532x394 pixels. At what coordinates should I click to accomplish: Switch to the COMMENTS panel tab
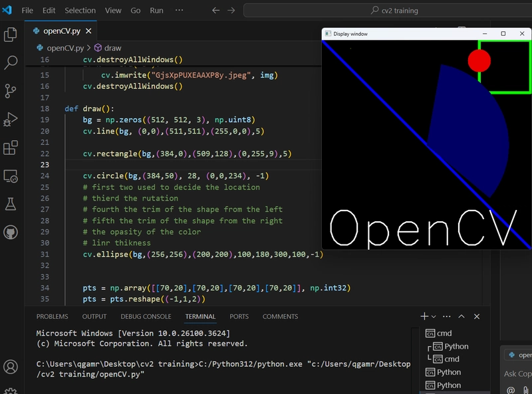280,316
